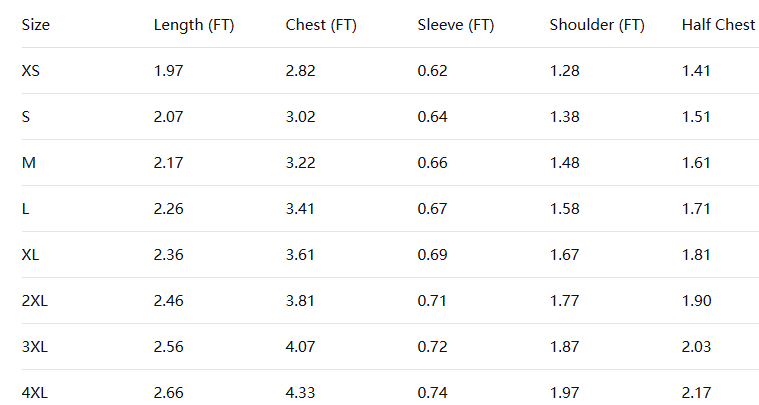Image resolution: width=759 pixels, height=405 pixels.
Task: Select the M size row label
Action: [x=28, y=162]
